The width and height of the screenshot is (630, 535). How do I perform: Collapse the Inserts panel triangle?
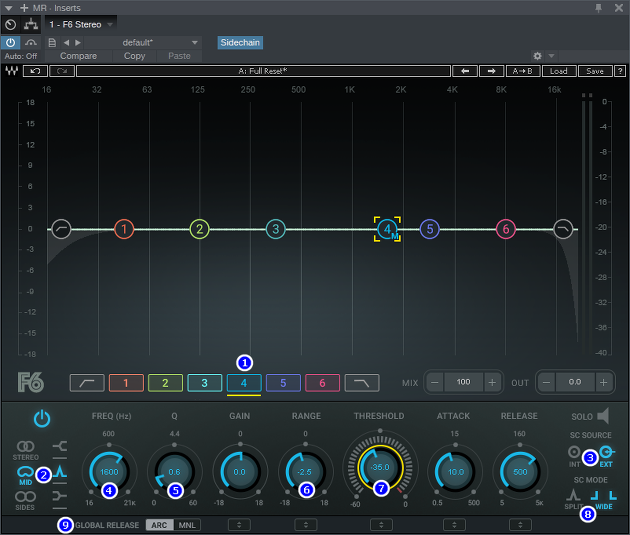(x=8, y=8)
